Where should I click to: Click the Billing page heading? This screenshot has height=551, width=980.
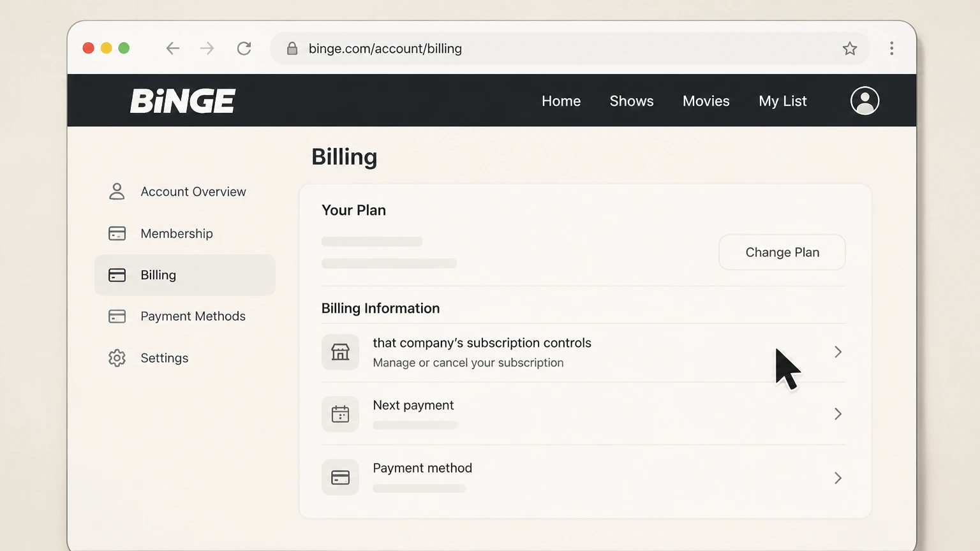tap(345, 157)
